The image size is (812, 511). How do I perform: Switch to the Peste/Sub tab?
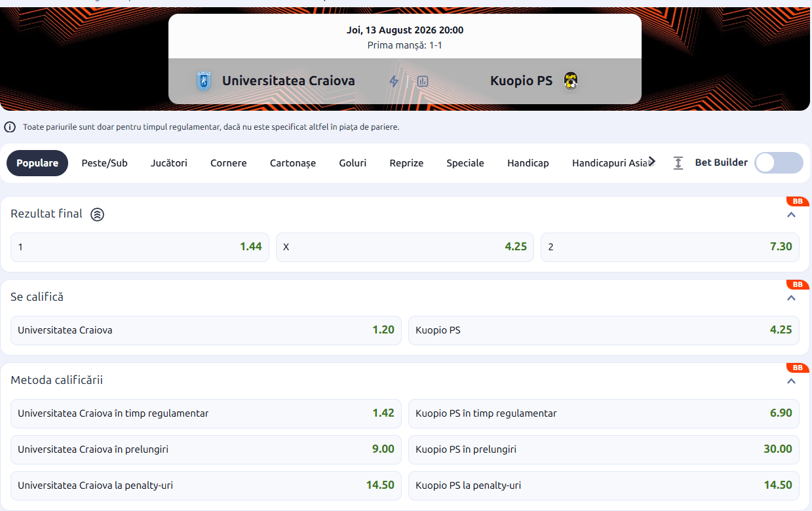tap(104, 163)
